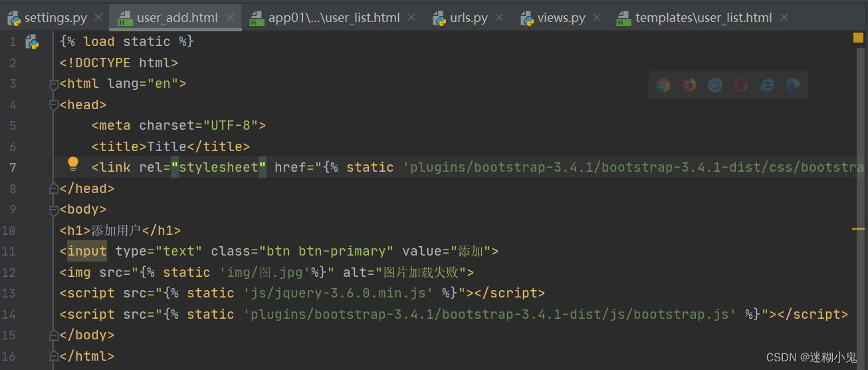This screenshot has height=370, width=868.
Task: Click line number 11 in the gutter
Action: click(9, 252)
